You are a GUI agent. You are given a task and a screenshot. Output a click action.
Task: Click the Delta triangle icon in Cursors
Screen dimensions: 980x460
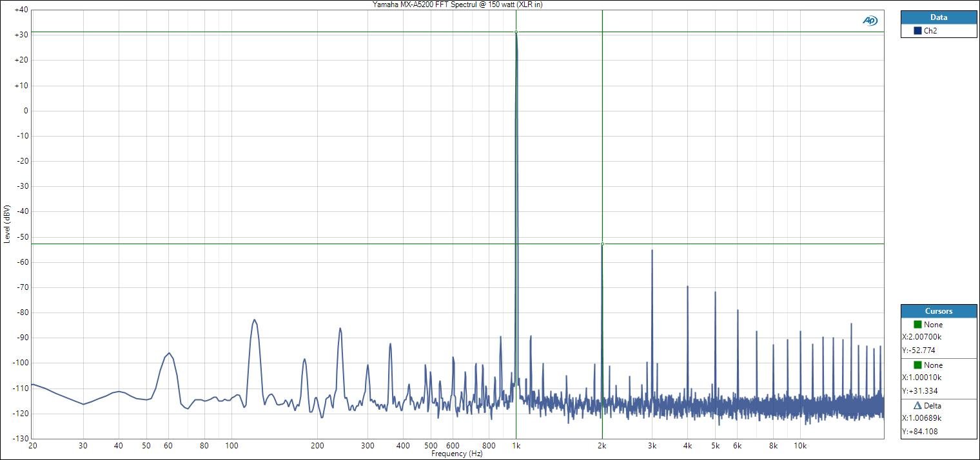click(x=918, y=406)
